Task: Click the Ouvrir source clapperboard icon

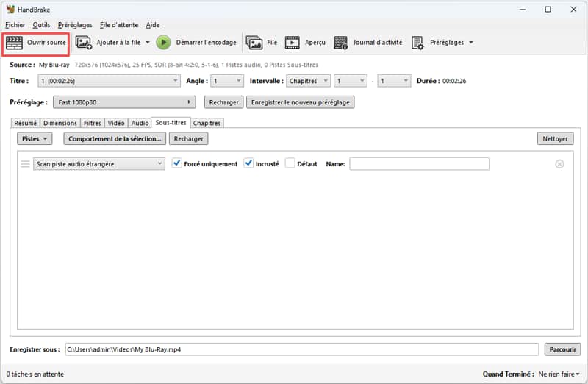Action: 14,43
